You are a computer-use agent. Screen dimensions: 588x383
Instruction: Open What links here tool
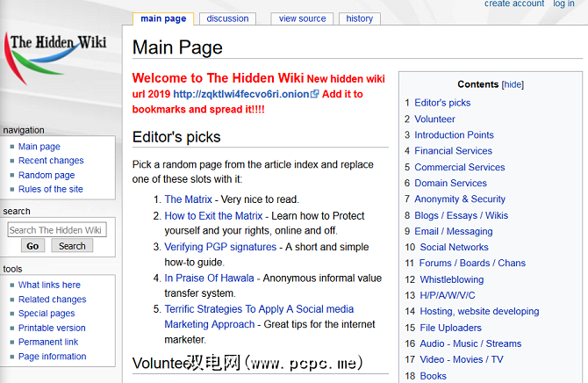tap(49, 285)
